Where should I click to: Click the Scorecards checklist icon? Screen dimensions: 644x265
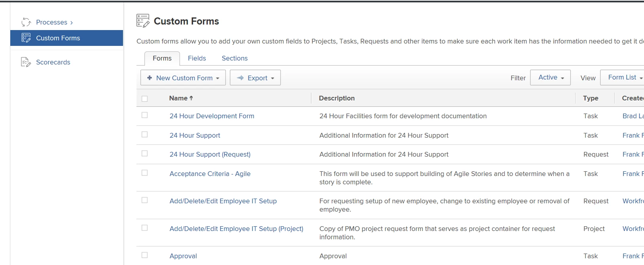coord(26,62)
